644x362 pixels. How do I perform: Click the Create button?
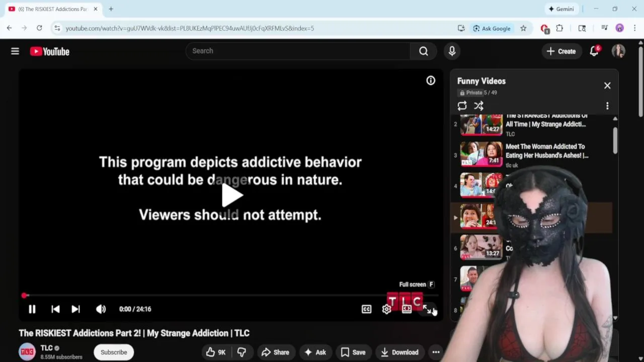[561, 51]
